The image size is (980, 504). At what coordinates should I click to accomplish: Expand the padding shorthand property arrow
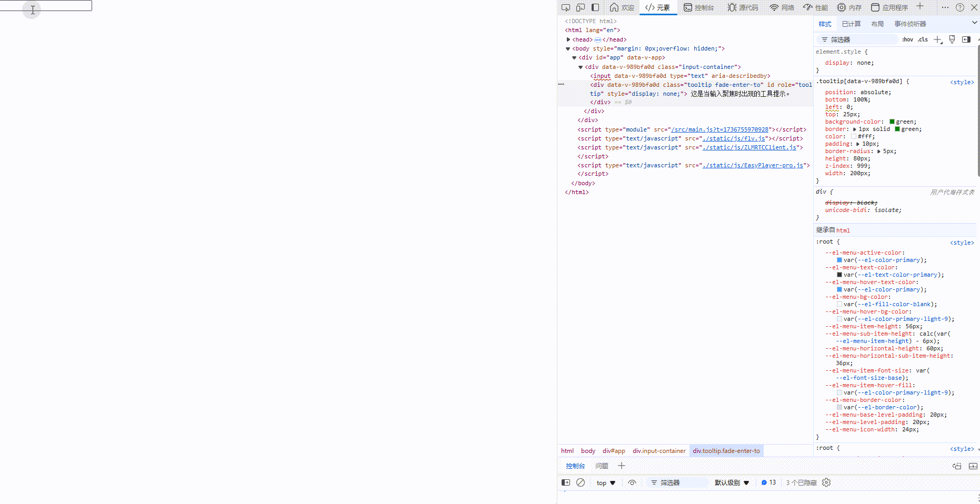click(858, 144)
